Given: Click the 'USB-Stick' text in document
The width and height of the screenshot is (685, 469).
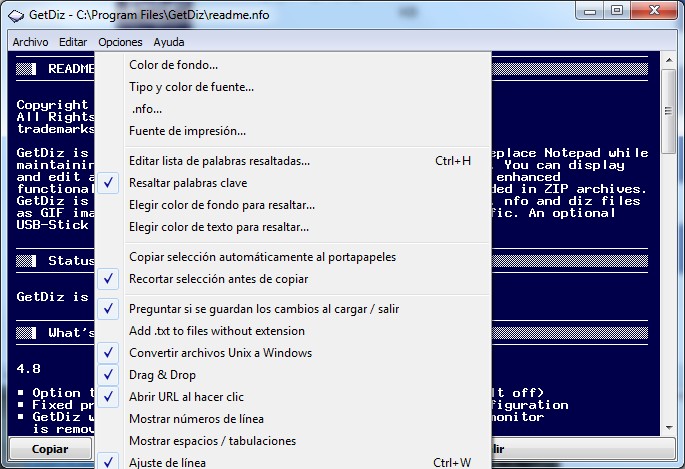Looking at the screenshot, I should tap(52, 225).
